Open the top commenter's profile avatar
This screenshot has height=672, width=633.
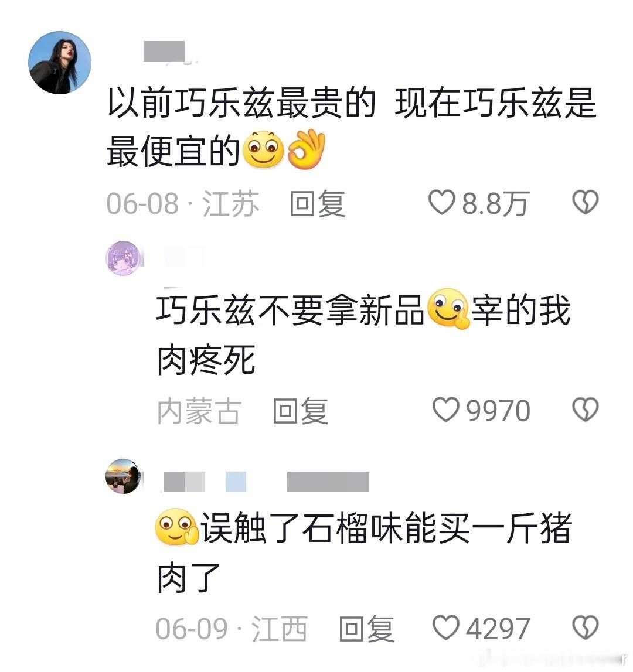tap(60, 63)
